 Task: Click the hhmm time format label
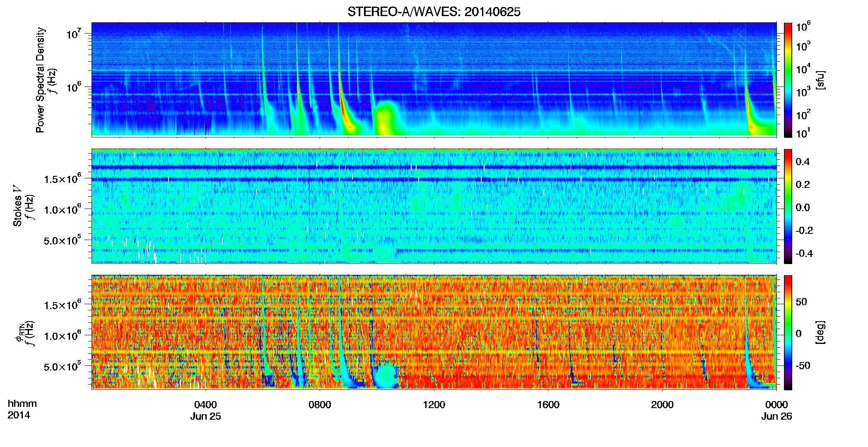point(22,404)
